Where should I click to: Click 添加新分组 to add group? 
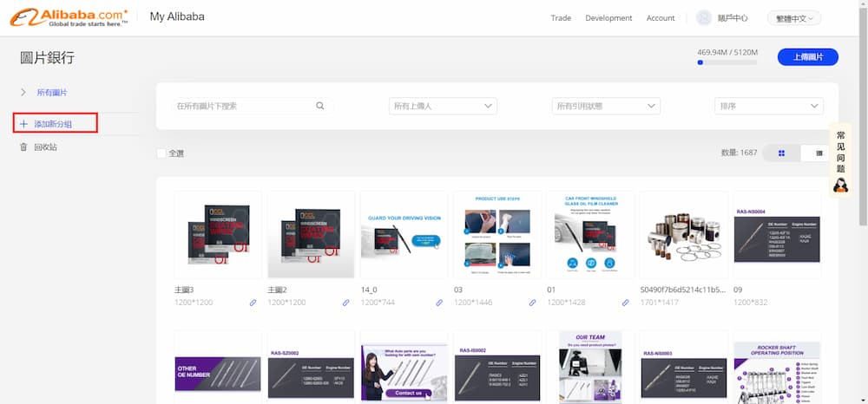53,124
